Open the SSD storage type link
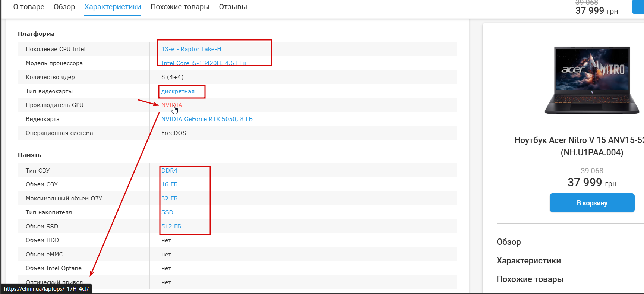The width and height of the screenshot is (644, 294). click(167, 212)
